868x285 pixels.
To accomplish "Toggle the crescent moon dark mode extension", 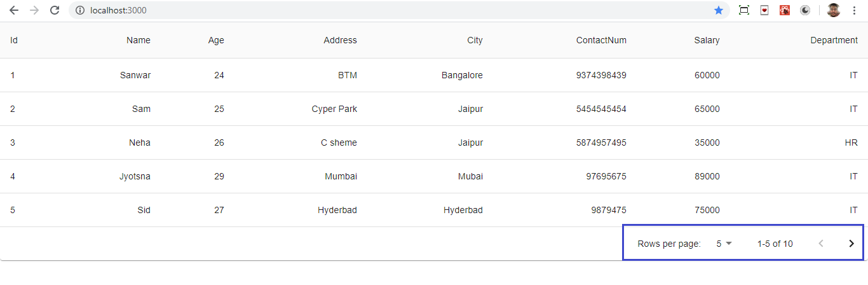I will point(805,10).
